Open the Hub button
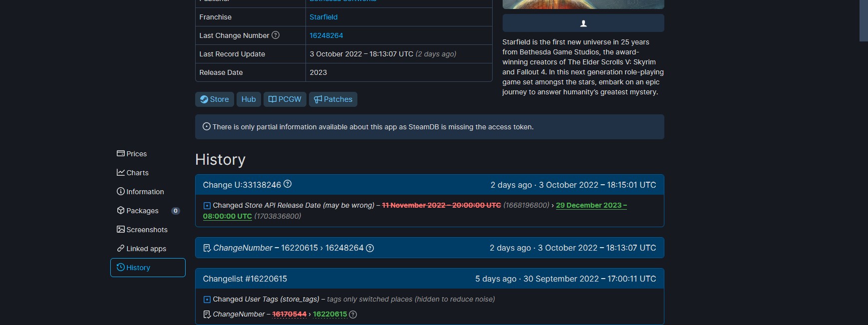Viewport: 868px width, 325px height. point(249,99)
